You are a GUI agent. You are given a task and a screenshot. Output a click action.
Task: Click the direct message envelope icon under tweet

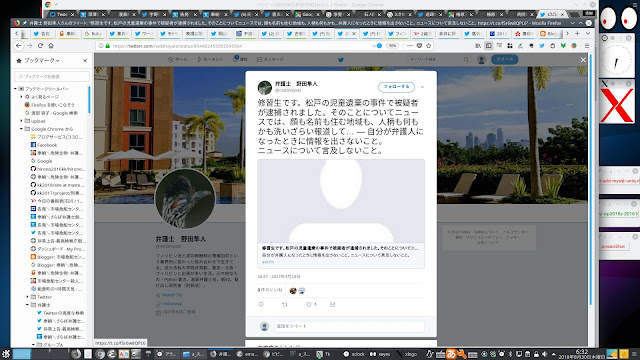[333, 304]
